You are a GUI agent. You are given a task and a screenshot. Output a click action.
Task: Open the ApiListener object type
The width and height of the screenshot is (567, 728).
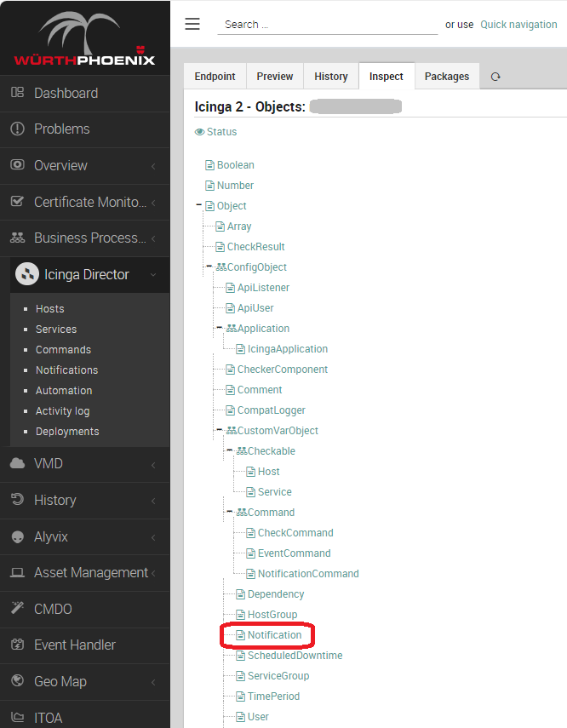coord(263,288)
